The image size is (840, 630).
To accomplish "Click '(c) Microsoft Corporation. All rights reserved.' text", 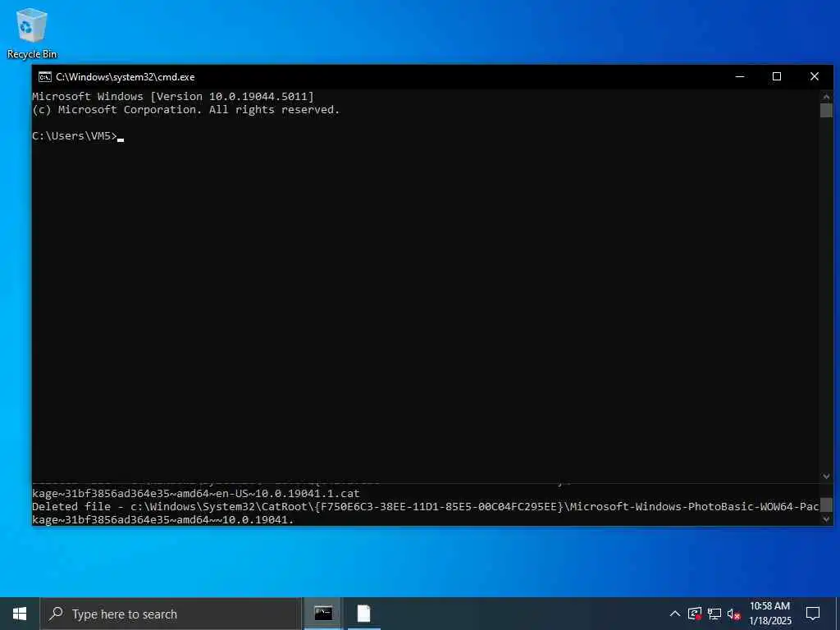I will 186,110.
